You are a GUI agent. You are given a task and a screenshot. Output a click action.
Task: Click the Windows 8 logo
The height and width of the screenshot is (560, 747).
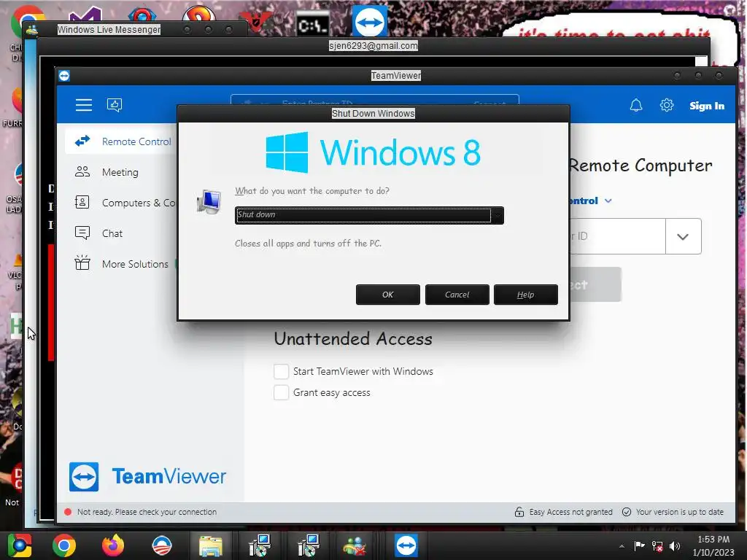coord(373,152)
